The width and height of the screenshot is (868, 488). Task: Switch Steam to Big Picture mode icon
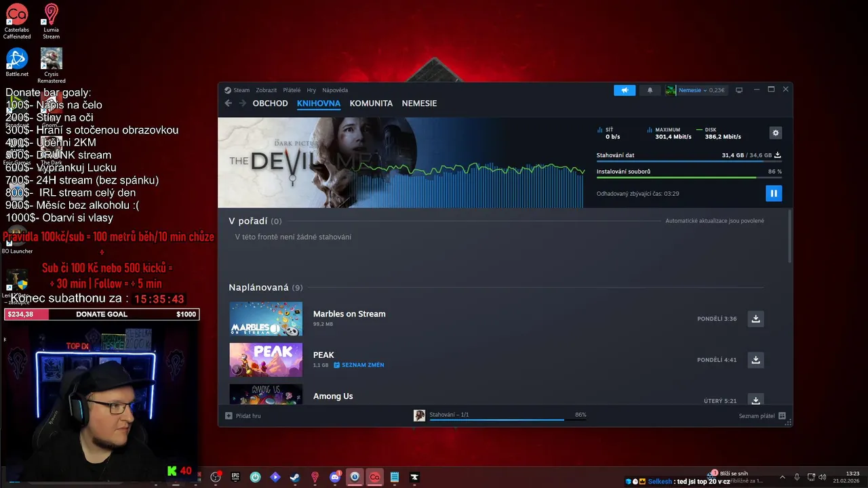(739, 90)
